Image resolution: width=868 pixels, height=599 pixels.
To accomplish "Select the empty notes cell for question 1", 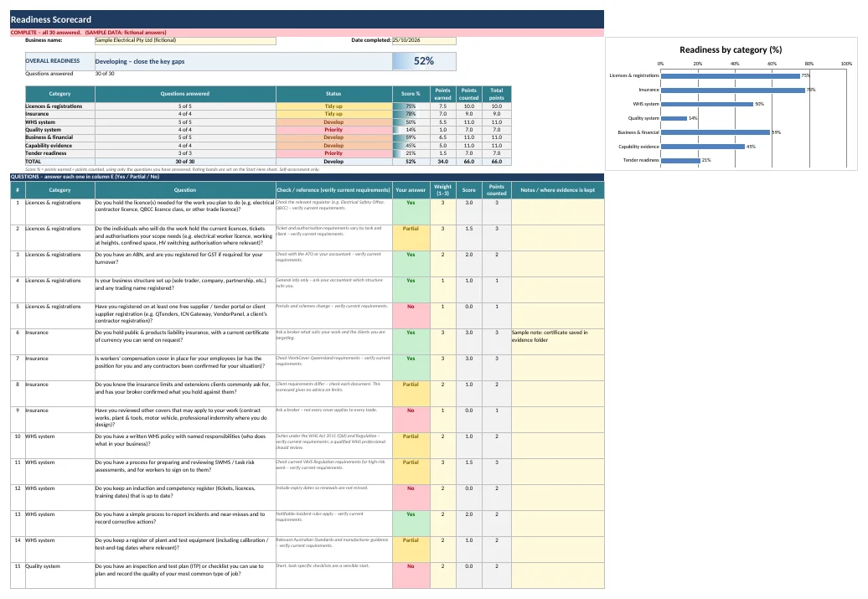I will pyautogui.click(x=557, y=211).
